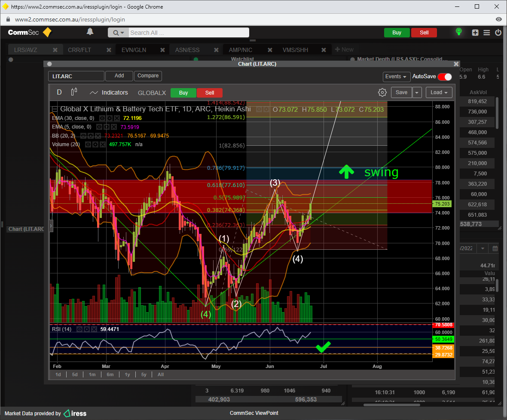Click the chart settings gear icon
Image resolution: width=507 pixels, height=420 pixels.
382,92
